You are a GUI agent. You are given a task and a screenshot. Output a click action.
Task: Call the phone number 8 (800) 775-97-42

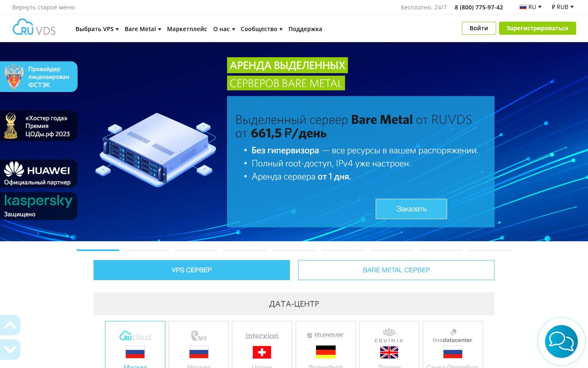tap(479, 7)
